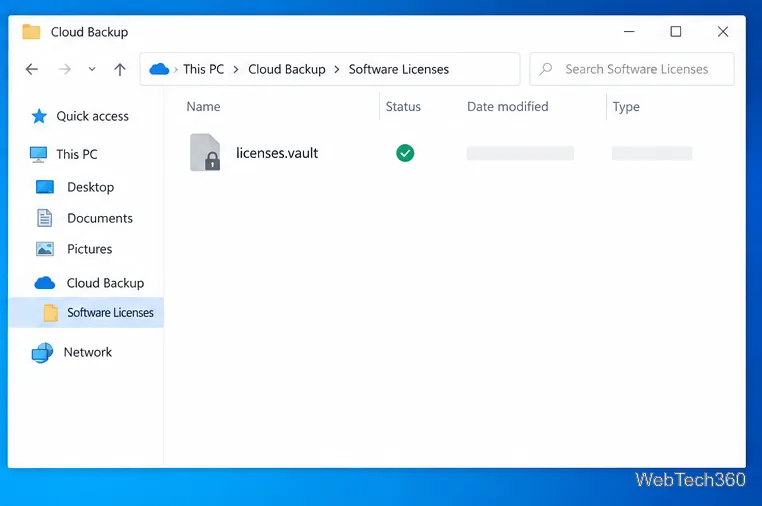This screenshot has width=762, height=506.
Task: Click the blue cloud icon in address bar
Action: [159, 69]
